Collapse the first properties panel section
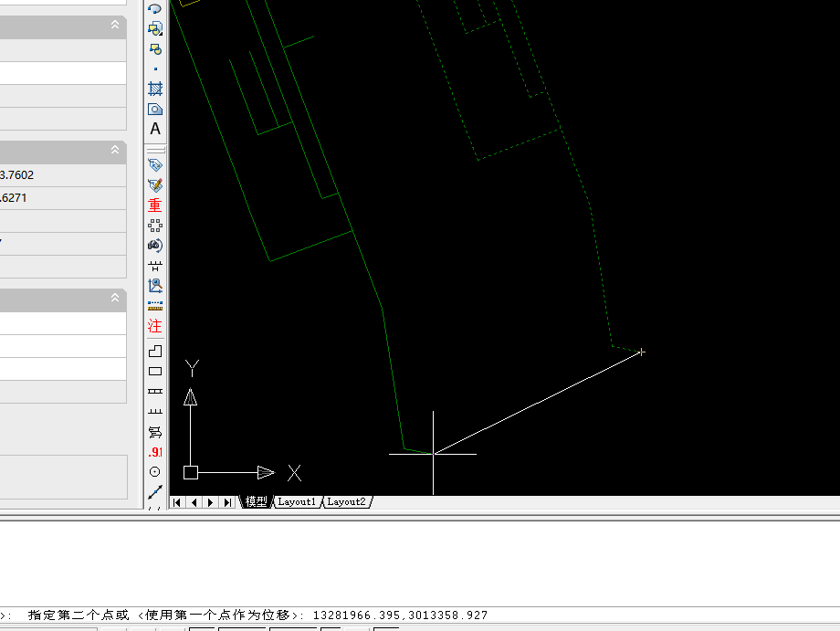Screen dimensions: 840x631 tap(115, 25)
